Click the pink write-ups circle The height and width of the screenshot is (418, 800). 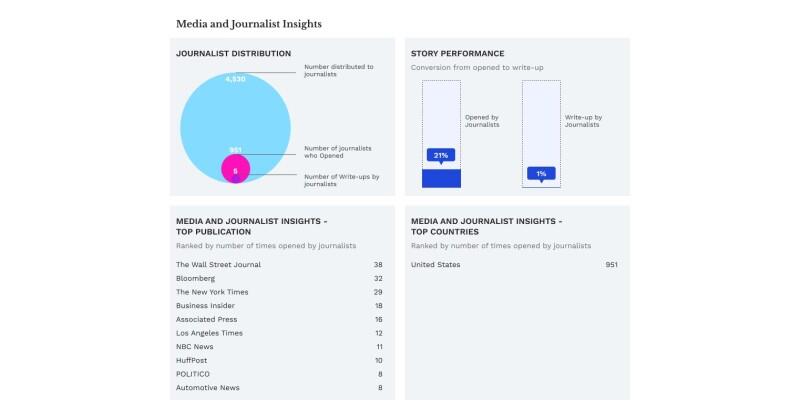[236, 171]
